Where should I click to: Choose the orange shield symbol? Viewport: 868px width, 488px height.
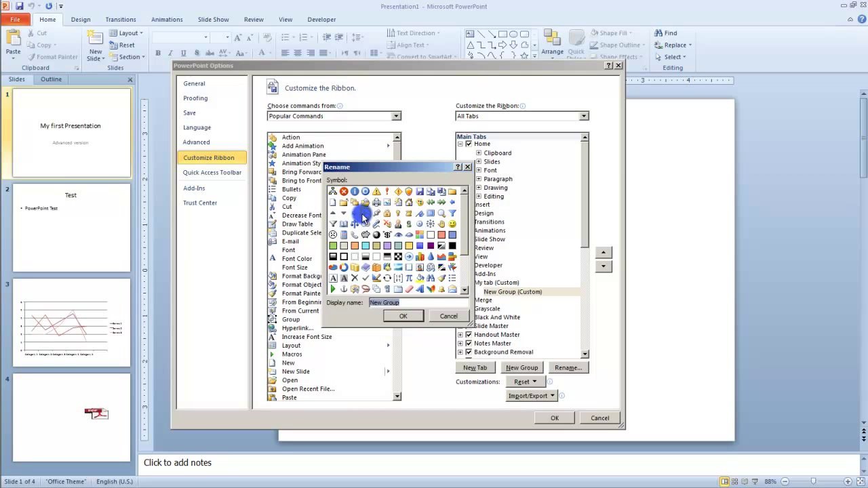pos(409,191)
